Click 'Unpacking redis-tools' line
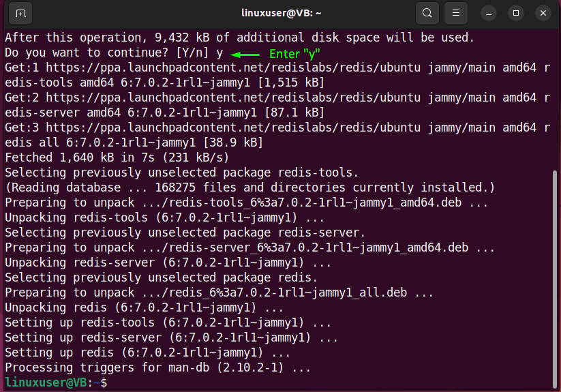Viewport: 561px width, 392px height. click(x=164, y=218)
